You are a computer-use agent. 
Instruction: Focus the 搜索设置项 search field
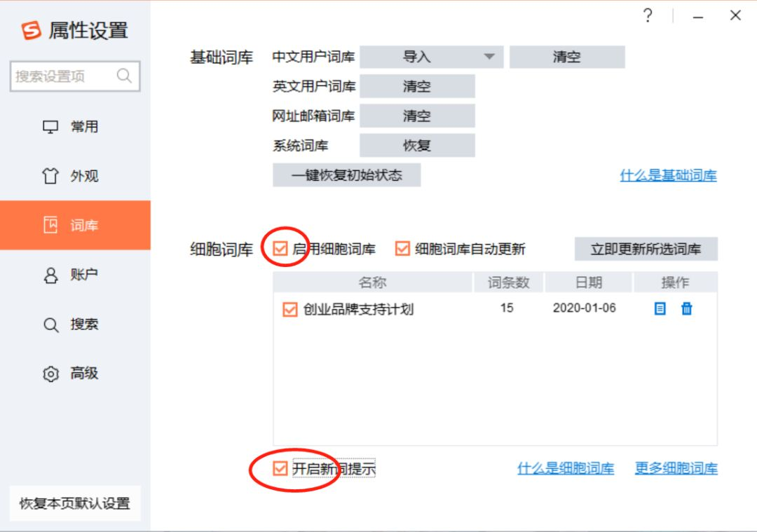tap(75, 76)
